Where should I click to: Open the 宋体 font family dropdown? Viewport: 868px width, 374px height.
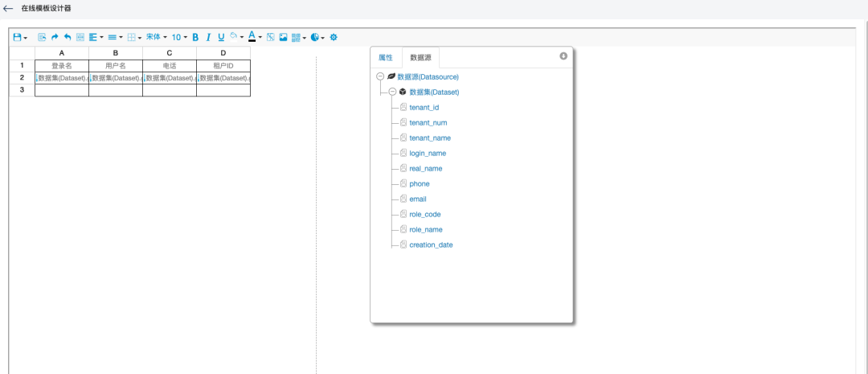click(156, 37)
